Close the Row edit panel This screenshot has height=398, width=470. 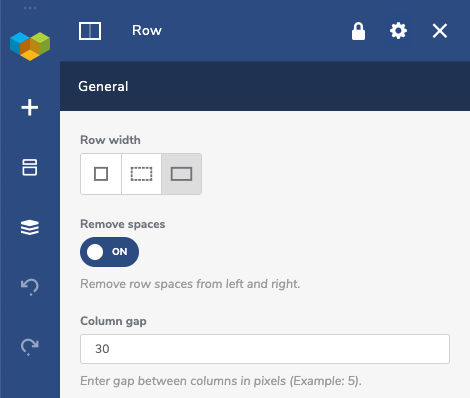440,31
